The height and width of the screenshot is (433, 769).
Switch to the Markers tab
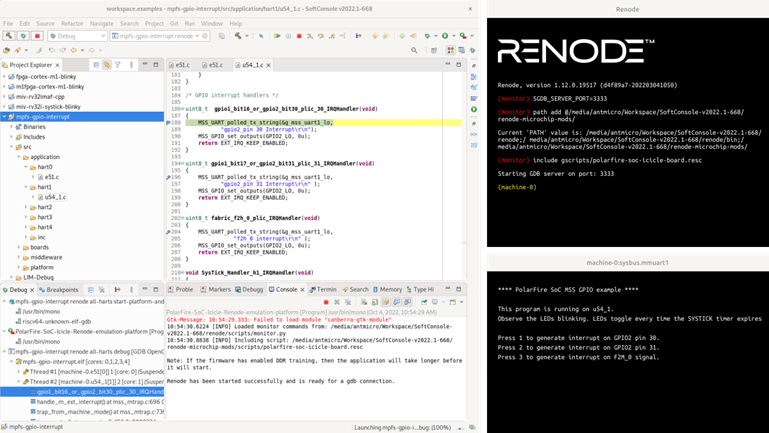point(215,290)
